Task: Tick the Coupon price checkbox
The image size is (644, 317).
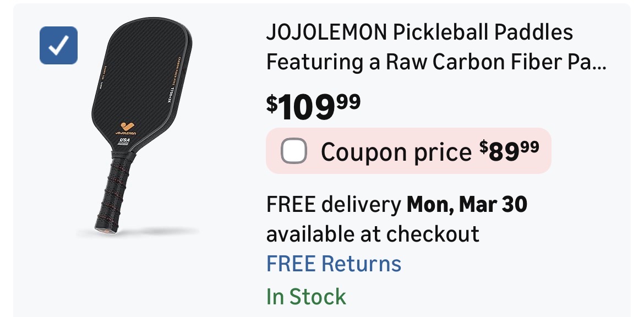Action: coord(294,151)
